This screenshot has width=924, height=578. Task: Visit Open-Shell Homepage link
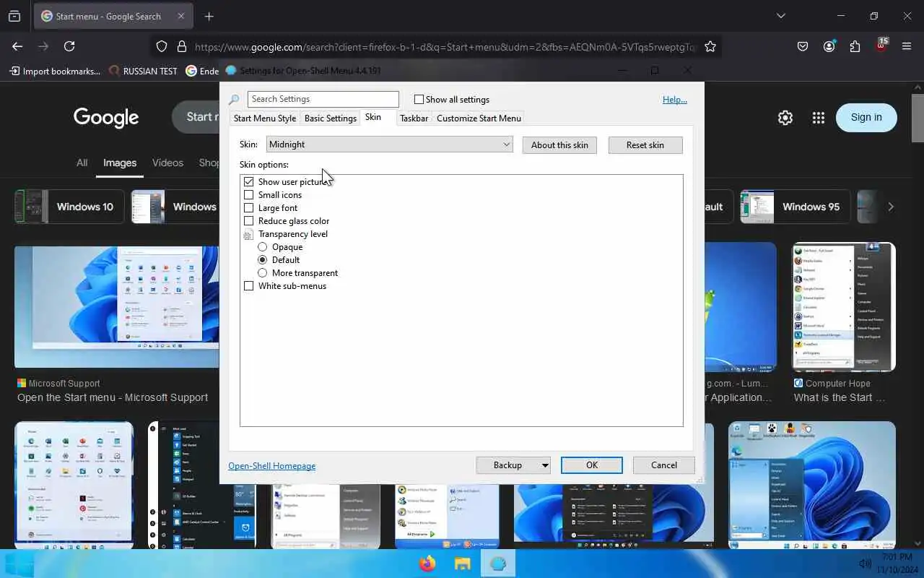click(x=272, y=466)
